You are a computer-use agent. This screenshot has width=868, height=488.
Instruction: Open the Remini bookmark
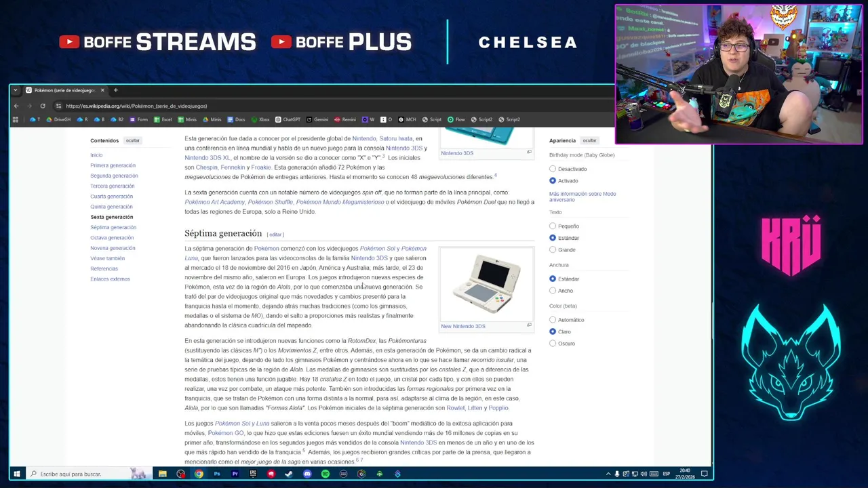pyautogui.click(x=345, y=119)
